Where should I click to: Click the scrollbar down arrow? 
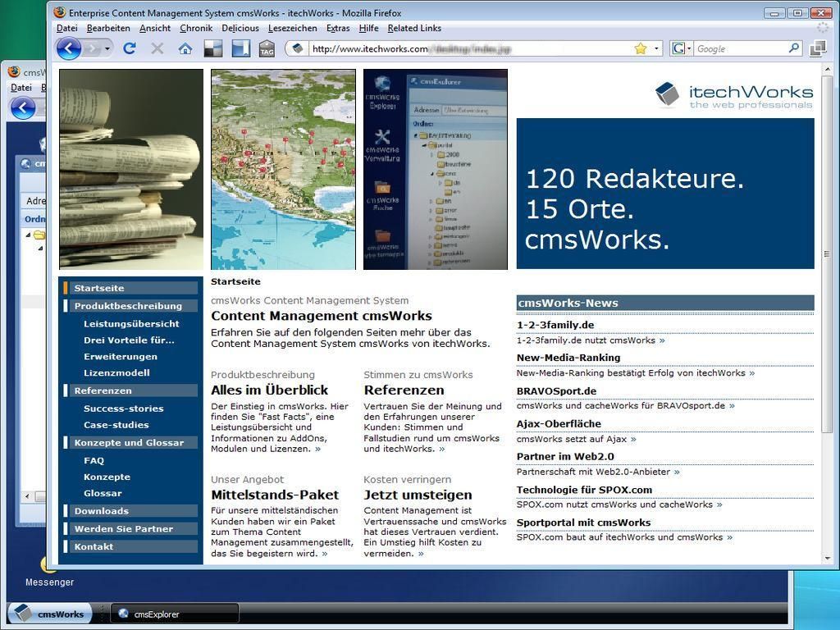coord(827,558)
